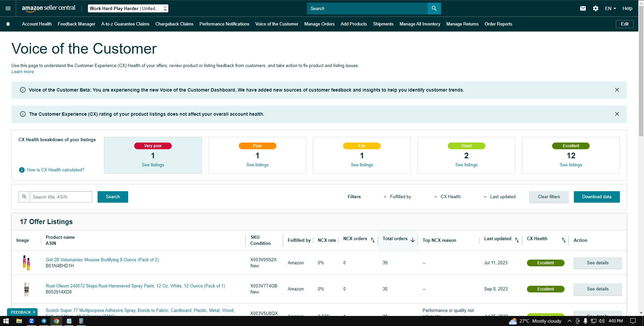See listings under the Excellent card
Viewport: 644px width, 326px height.
tap(571, 165)
